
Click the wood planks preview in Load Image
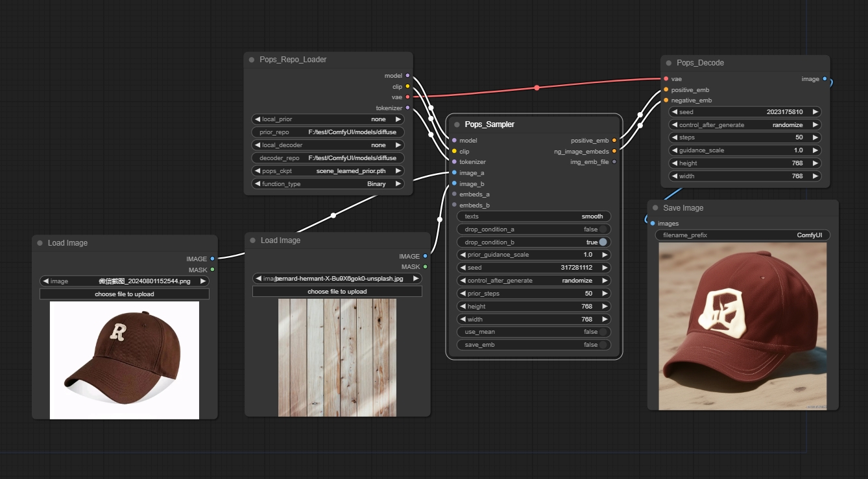337,358
